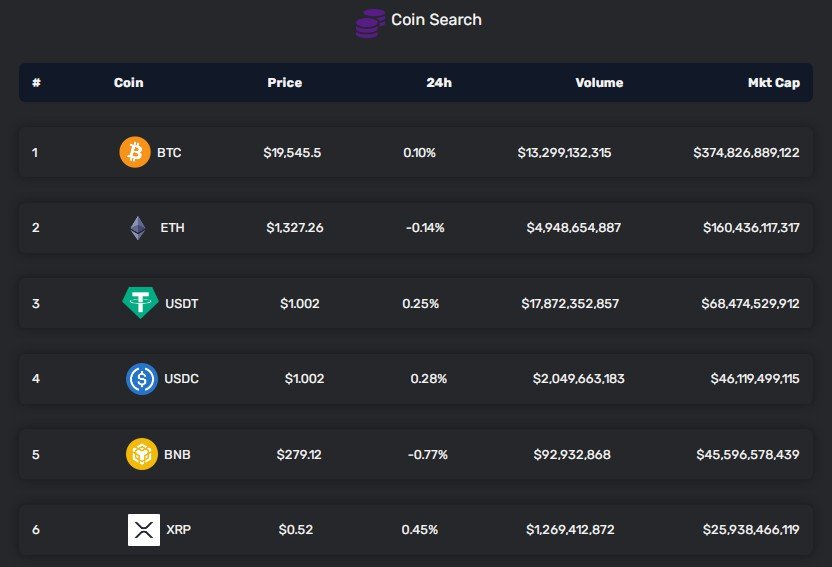Sort by the Volume column header
Image resolution: width=832 pixels, height=567 pixels.
599,82
